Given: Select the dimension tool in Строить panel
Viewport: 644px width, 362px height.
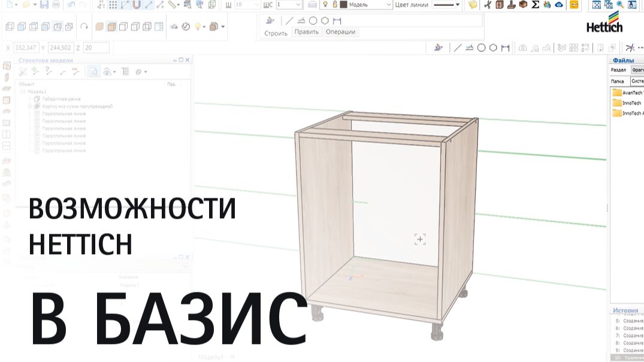Looking at the screenshot, I should (337, 20).
